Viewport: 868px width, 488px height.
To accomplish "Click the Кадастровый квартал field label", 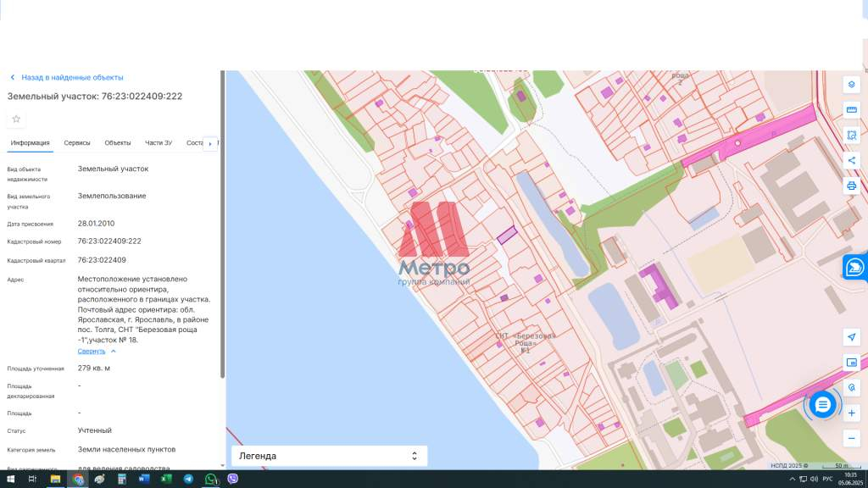I will click(x=36, y=261).
